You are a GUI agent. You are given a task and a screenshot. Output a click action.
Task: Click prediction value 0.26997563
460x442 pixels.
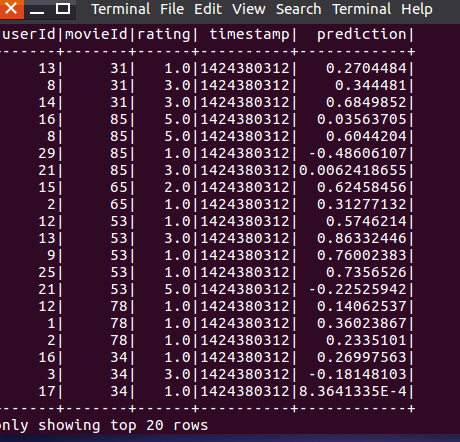pyautogui.click(x=362, y=358)
